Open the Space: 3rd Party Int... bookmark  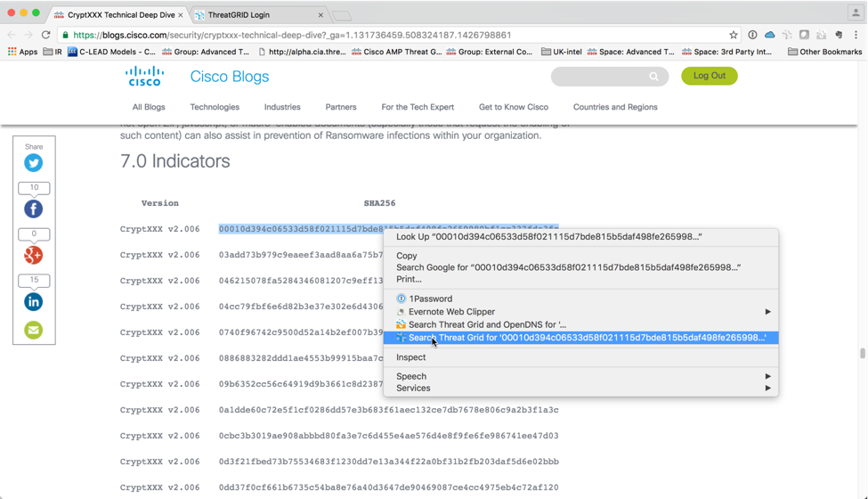coord(726,52)
